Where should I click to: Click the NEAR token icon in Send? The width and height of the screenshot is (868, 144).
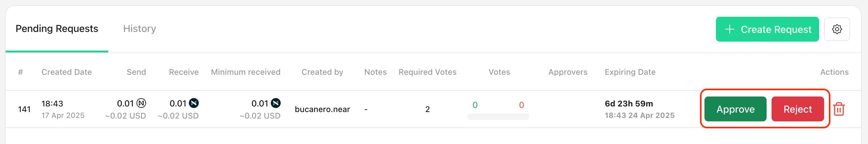[141, 103]
